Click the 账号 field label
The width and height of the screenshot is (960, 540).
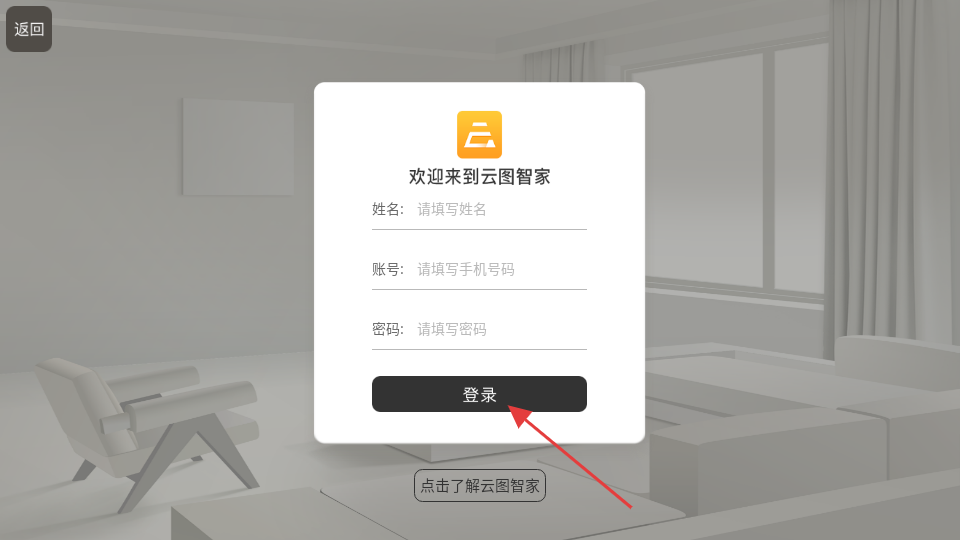point(388,269)
